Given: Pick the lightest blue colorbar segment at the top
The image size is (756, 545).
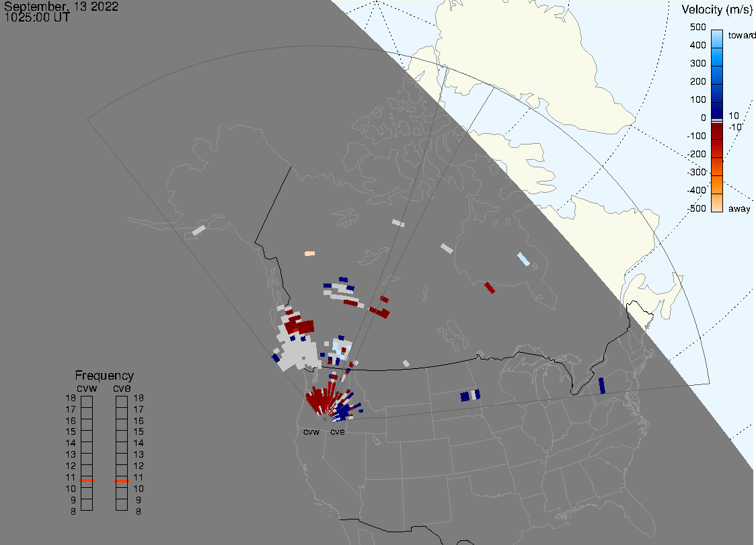Looking at the screenshot, I should 717,38.
